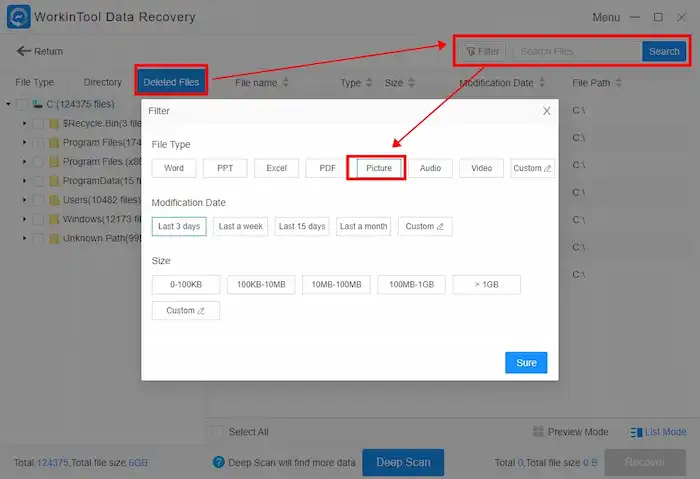Expand the ProgramData folder node
The width and height of the screenshot is (700, 479).
click(x=24, y=181)
